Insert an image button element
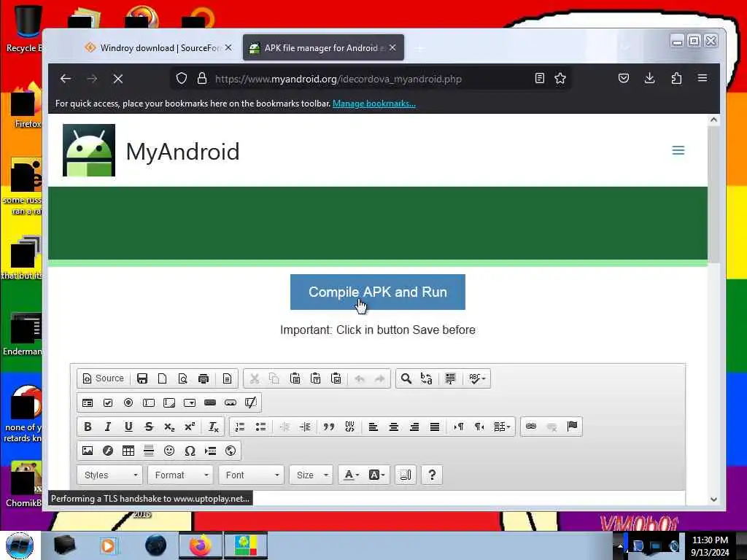This screenshot has height=560, width=747. tap(231, 402)
